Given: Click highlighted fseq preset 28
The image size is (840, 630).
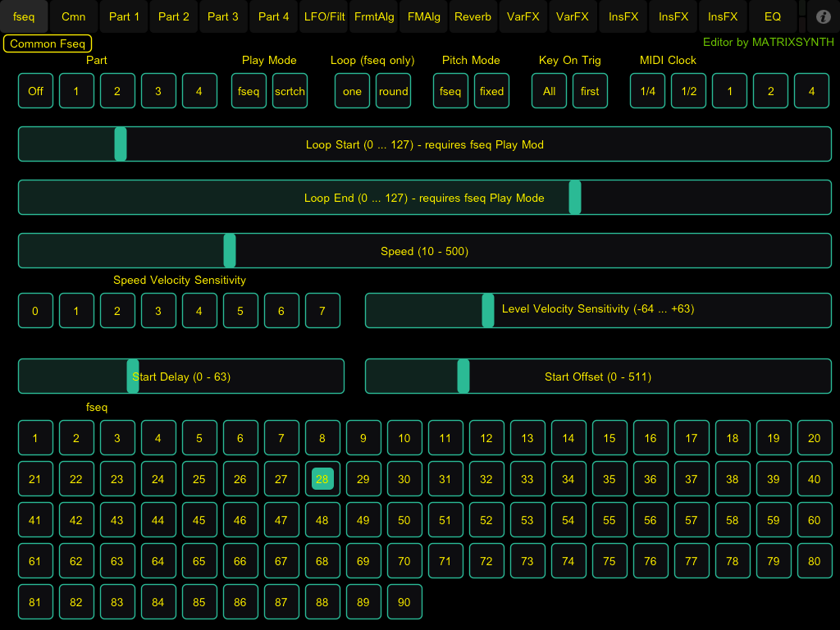Looking at the screenshot, I should pos(322,479).
